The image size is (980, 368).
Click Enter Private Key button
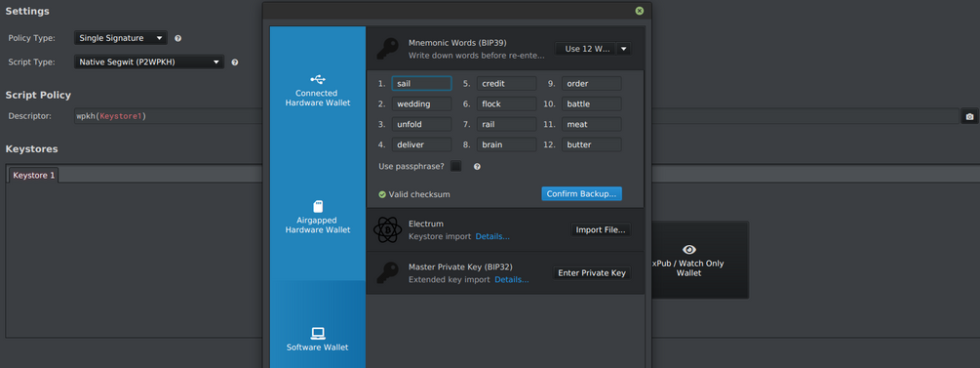coord(592,273)
